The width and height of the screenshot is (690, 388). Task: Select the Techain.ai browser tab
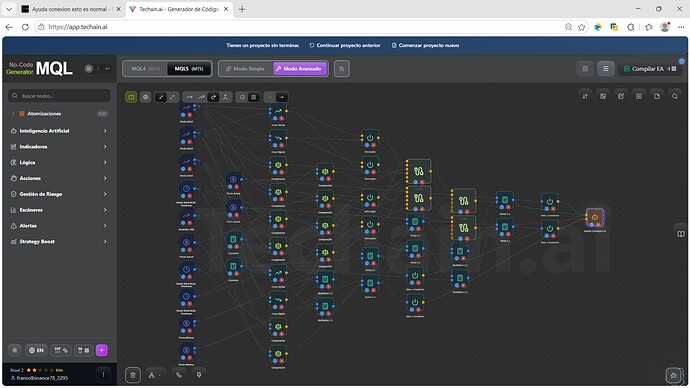point(179,9)
